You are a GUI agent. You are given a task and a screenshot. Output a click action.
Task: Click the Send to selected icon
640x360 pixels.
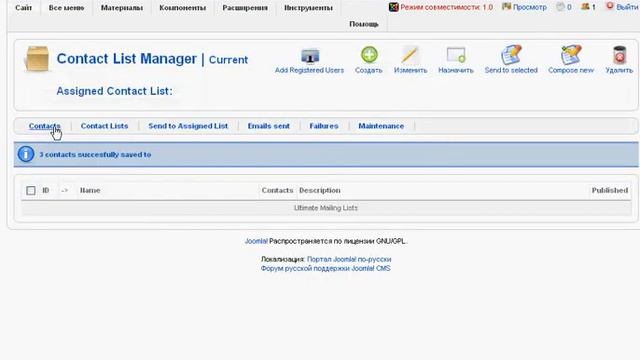click(x=511, y=55)
